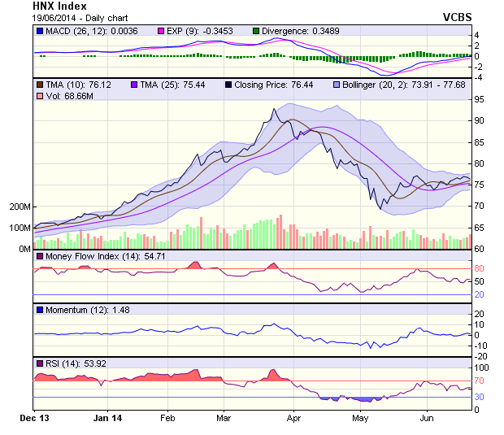This screenshot has height=435, width=504.
Task: Click the 200M volume axis label
Action: (19, 207)
